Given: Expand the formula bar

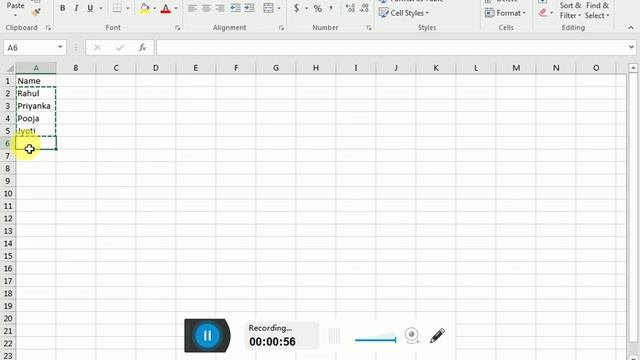Looking at the screenshot, I should pyautogui.click(x=631, y=47).
